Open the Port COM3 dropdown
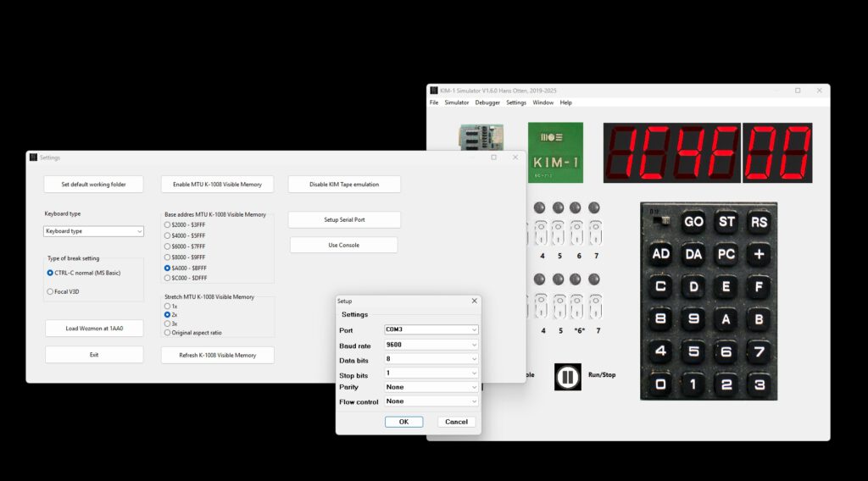Screen dimensions: 868x481 pos(431,330)
